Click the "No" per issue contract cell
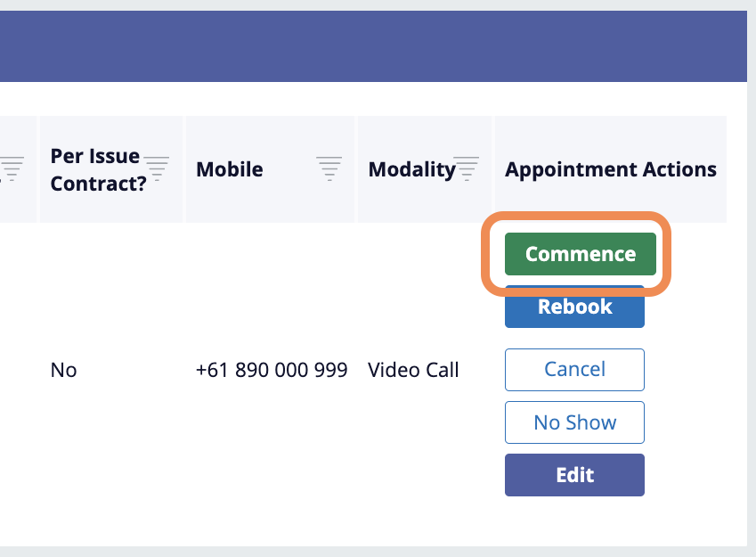 pyautogui.click(x=64, y=370)
